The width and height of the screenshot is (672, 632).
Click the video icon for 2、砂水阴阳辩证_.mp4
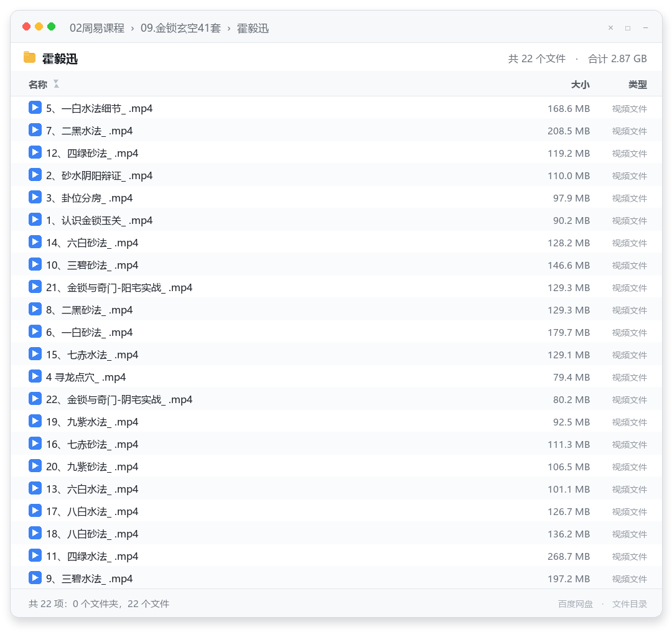point(35,175)
